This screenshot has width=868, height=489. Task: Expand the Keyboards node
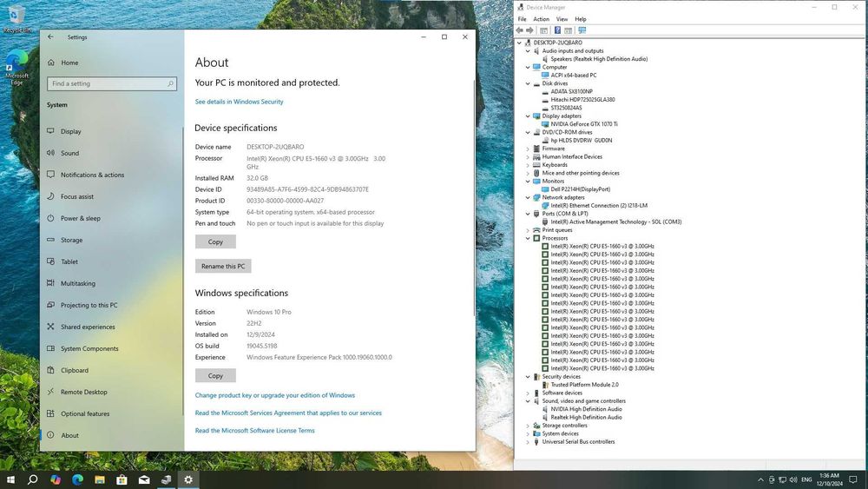click(528, 165)
